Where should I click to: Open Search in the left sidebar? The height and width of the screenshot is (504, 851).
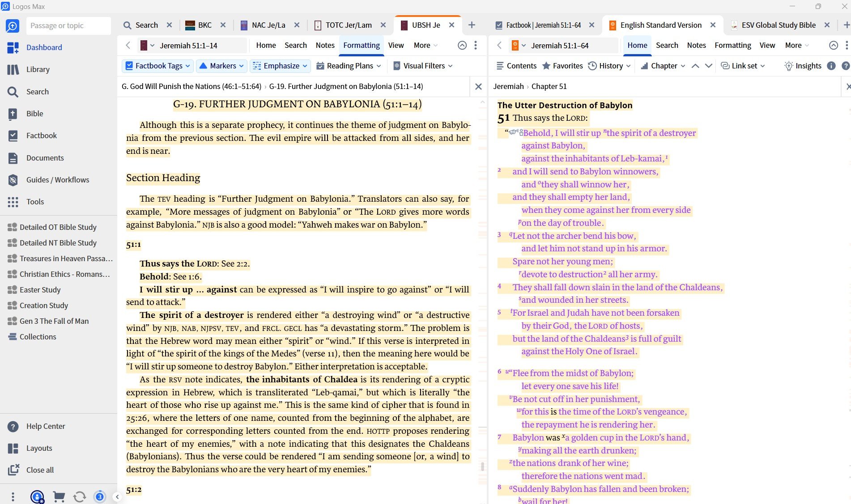pyautogui.click(x=37, y=92)
